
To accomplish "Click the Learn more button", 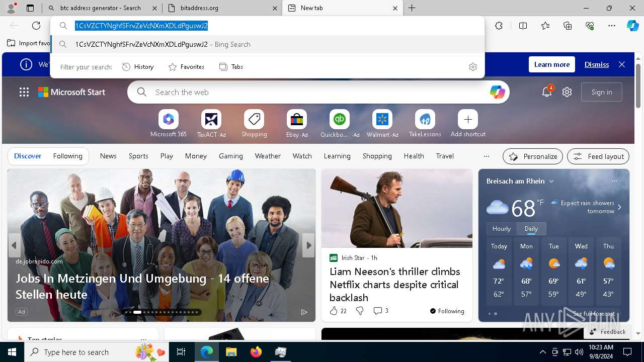I will pyautogui.click(x=552, y=64).
